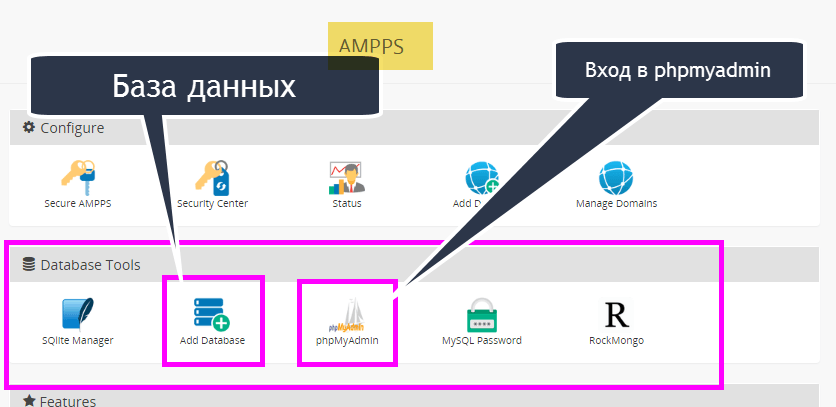Launch the RockMongo icon

pos(616,315)
